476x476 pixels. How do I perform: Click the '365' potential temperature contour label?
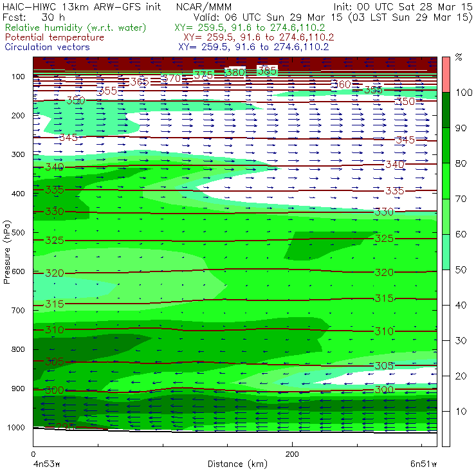coord(140,82)
